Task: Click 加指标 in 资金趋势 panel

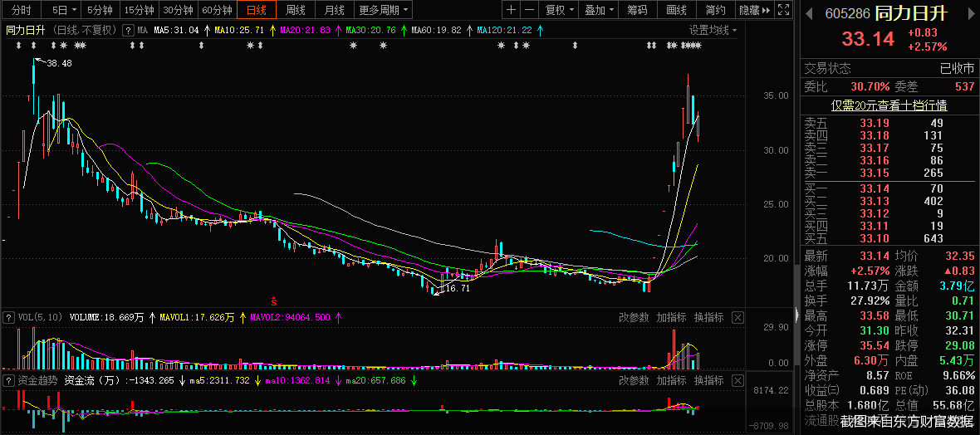Action: click(x=671, y=380)
